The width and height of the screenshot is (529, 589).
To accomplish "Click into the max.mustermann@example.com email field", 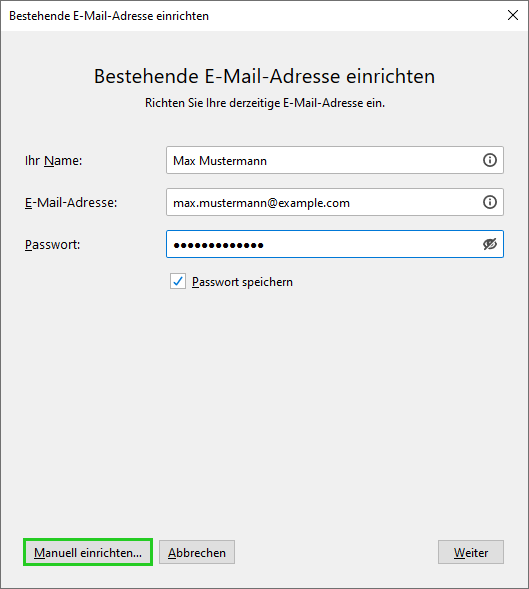I will (335, 202).
